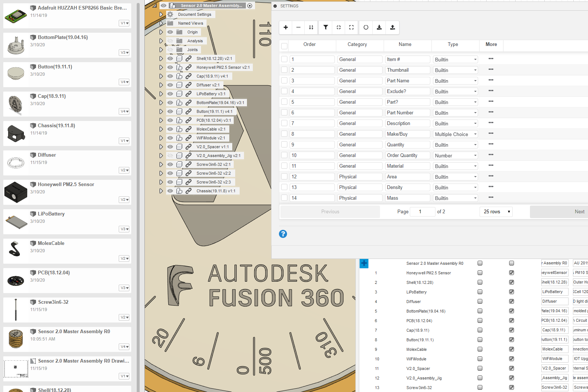Click the Document Settings gear icon
Image resolution: width=588 pixels, height=392 pixels.
coord(170,14)
